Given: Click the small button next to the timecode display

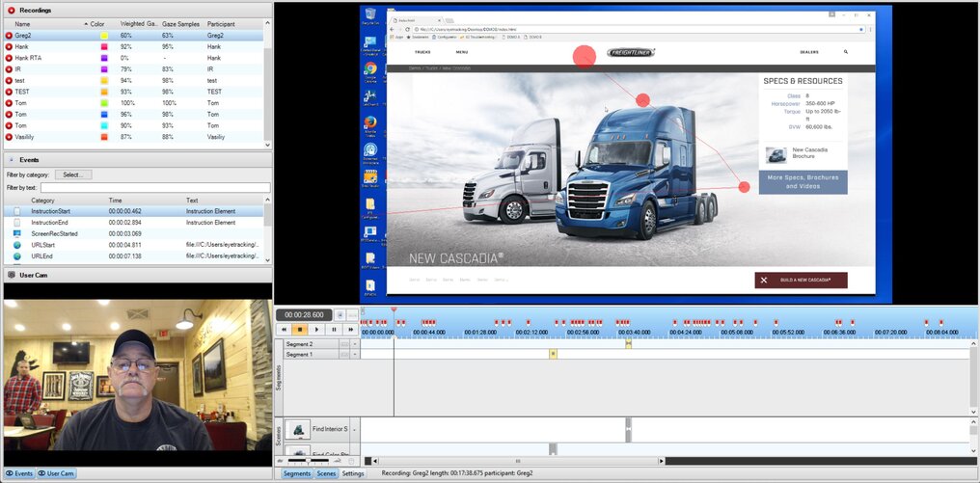Looking at the screenshot, I should 340,315.
